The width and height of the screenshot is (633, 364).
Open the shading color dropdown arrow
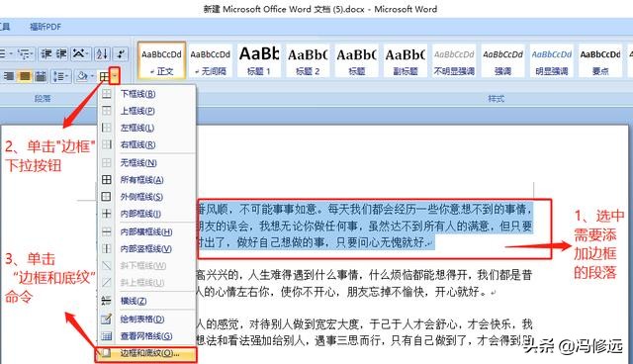[x=92, y=76]
